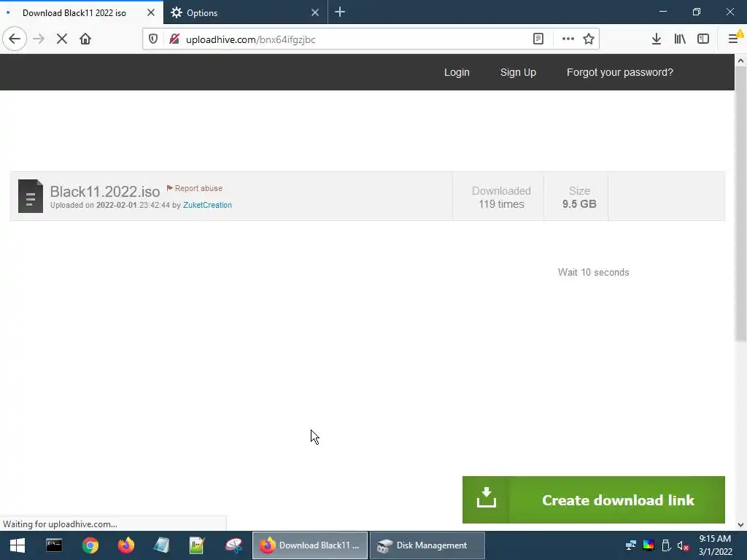Open the Firefox hamburger application menu
The width and height of the screenshot is (747, 560).
[734, 39]
